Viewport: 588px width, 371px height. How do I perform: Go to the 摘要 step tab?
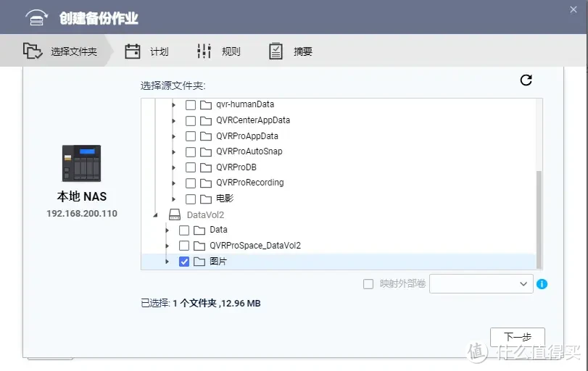pyautogui.click(x=291, y=51)
